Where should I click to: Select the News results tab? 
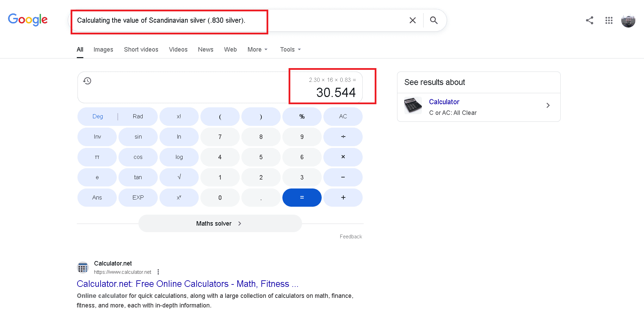(x=205, y=49)
